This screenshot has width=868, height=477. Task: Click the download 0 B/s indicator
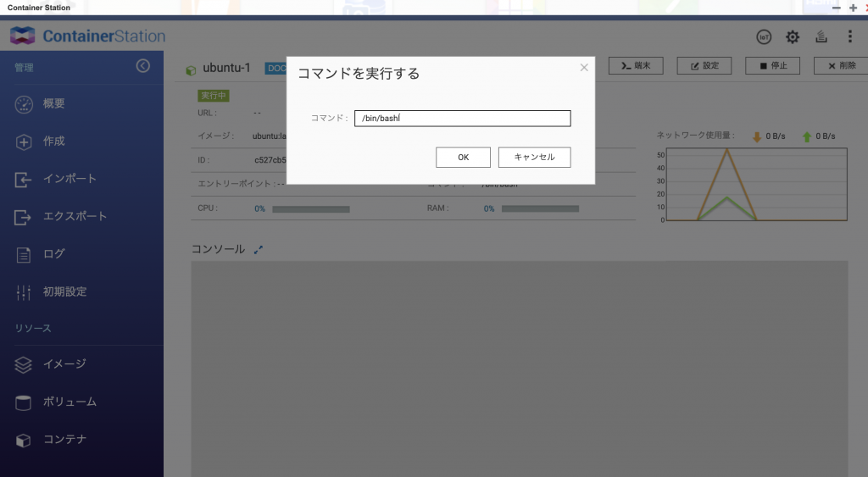[x=769, y=136]
